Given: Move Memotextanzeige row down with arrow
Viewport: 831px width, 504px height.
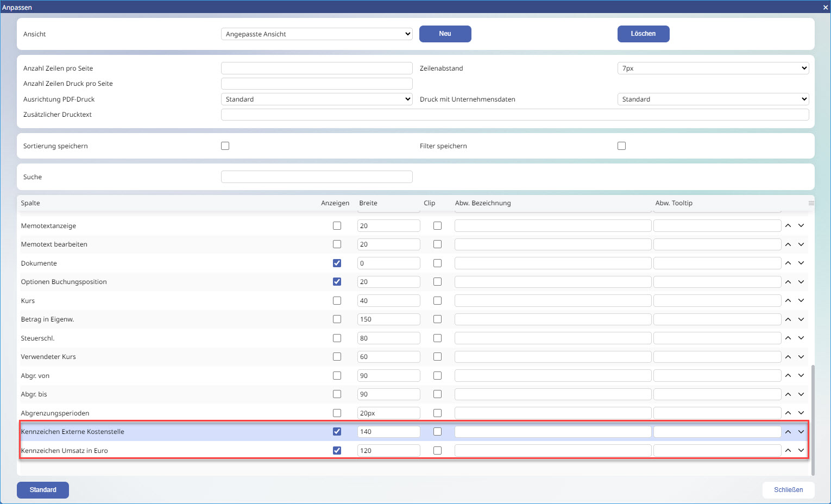Looking at the screenshot, I should tap(801, 225).
